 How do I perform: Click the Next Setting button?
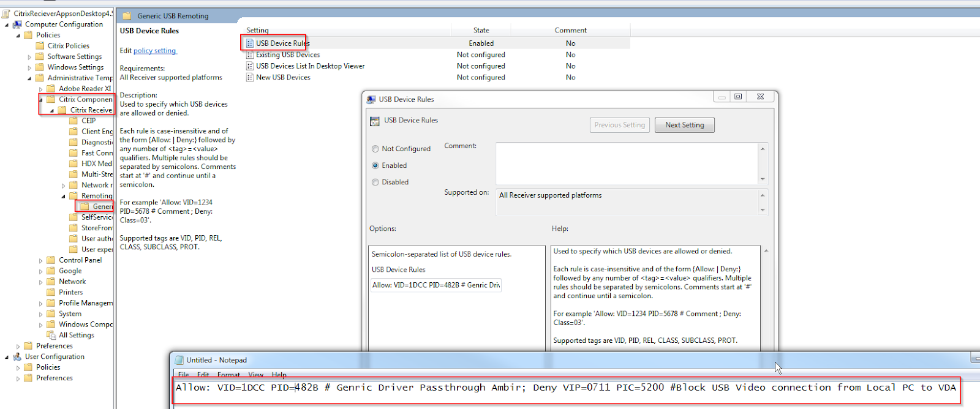click(685, 125)
